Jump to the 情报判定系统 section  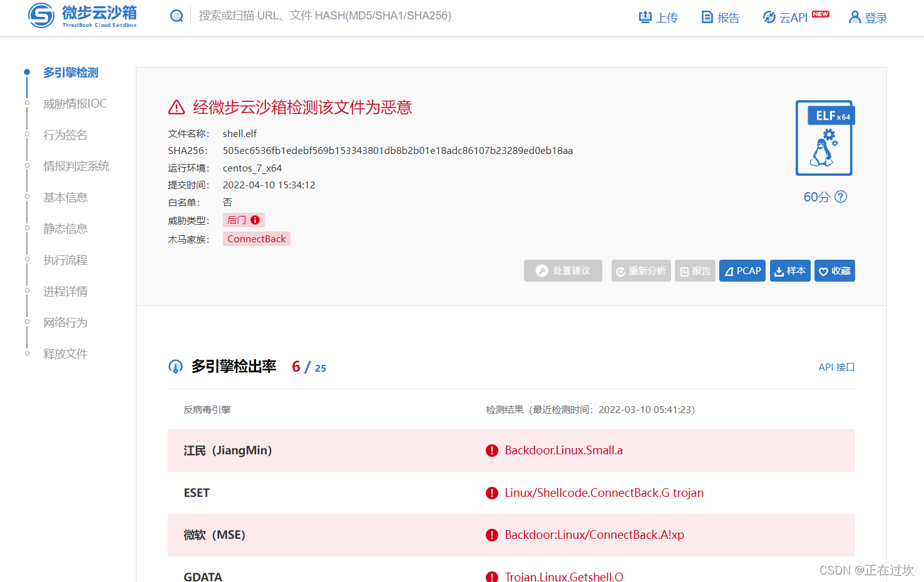76,166
